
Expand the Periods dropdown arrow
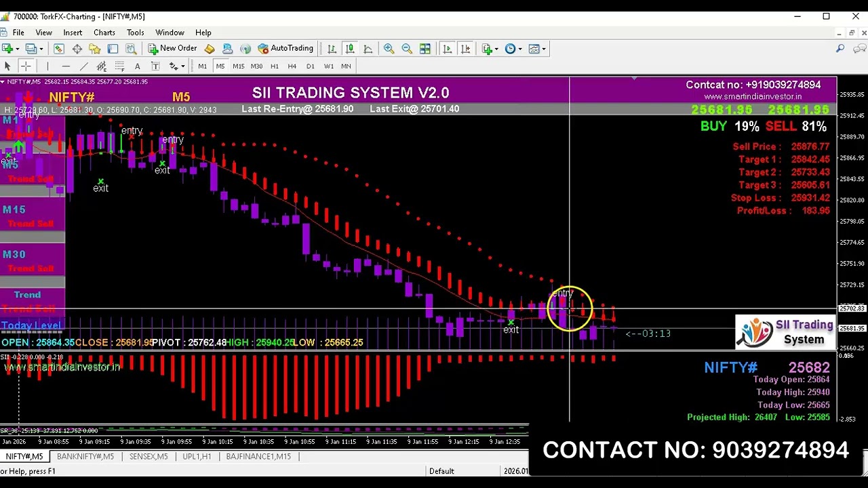(519, 49)
